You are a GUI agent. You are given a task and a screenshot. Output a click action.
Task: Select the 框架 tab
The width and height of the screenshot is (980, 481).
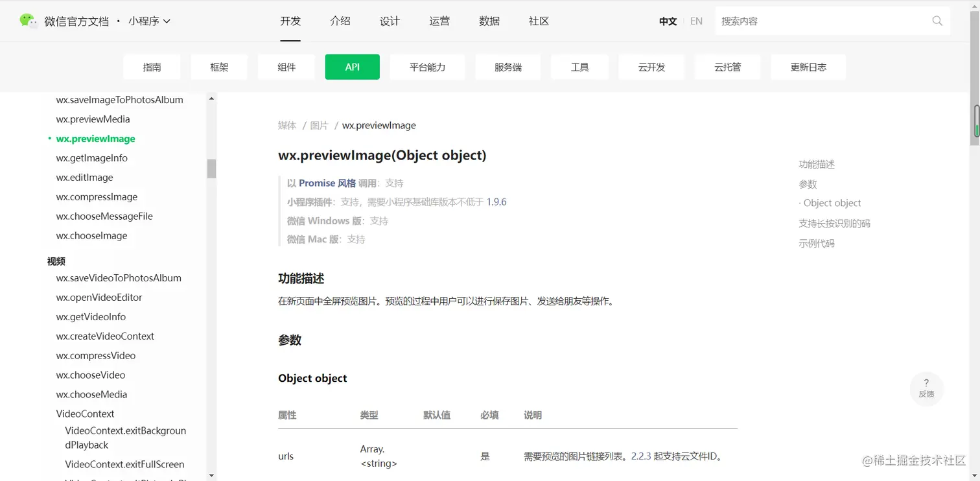(219, 67)
